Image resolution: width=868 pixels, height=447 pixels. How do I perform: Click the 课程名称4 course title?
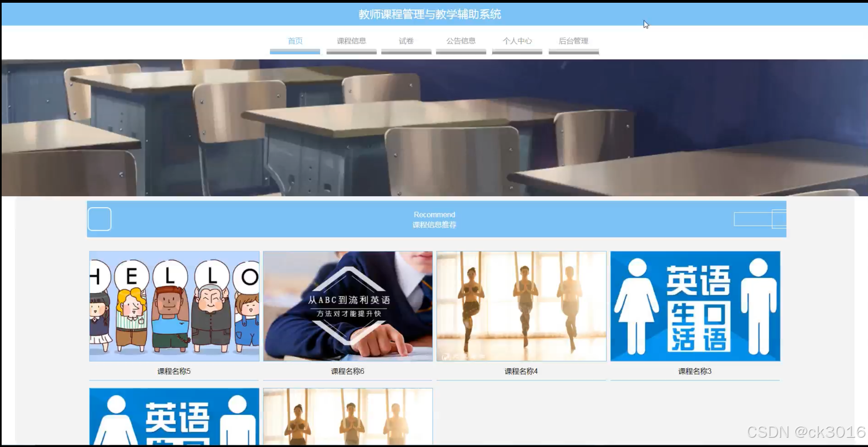coord(521,371)
